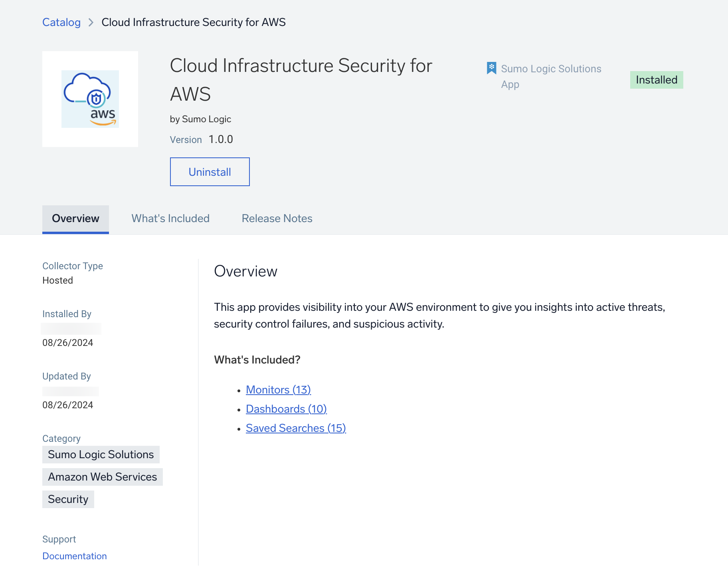
Task: Click the breadcrumb chevron separator after Catalog
Action: (x=91, y=22)
